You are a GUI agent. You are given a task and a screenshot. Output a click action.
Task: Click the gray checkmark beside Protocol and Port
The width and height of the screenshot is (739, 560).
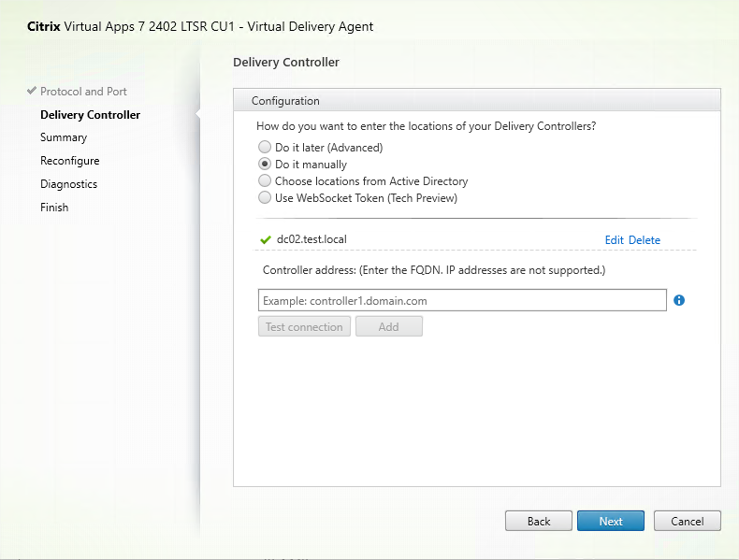pyautogui.click(x=32, y=91)
